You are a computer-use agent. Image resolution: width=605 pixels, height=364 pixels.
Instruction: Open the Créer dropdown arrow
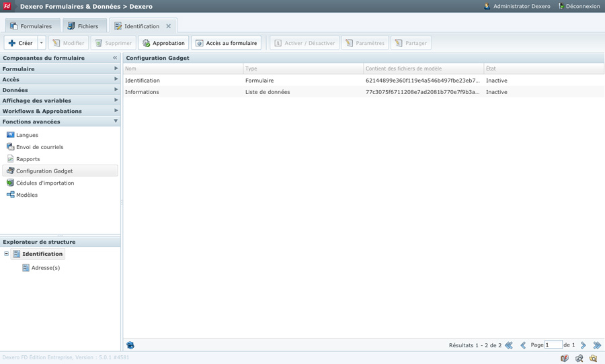click(x=41, y=43)
